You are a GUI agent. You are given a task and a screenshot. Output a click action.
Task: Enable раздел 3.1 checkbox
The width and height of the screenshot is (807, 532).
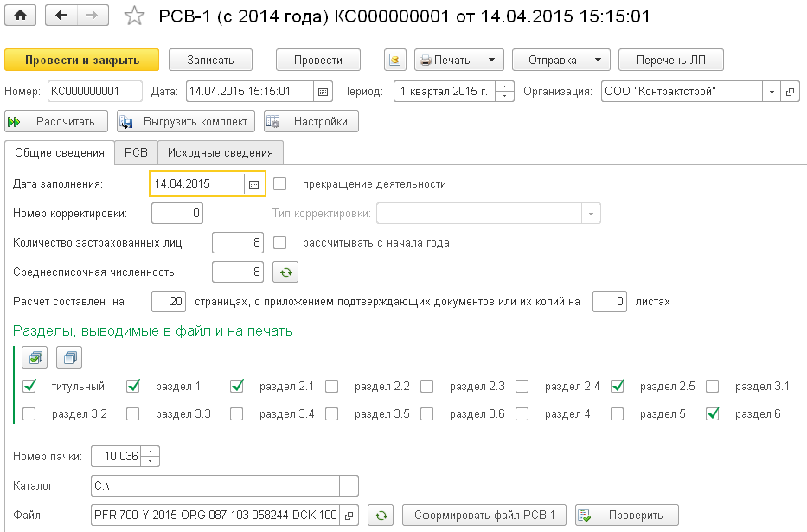pyautogui.click(x=713, y=386)
